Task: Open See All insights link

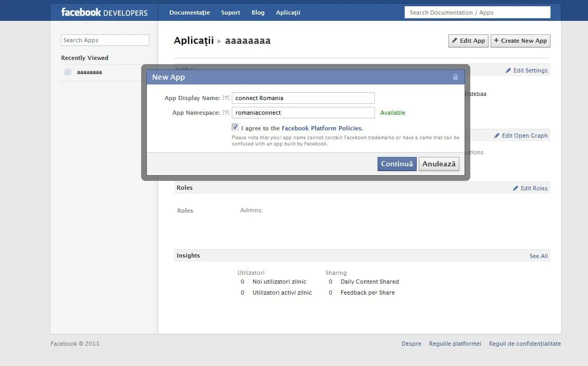Action: pos(539,256)
